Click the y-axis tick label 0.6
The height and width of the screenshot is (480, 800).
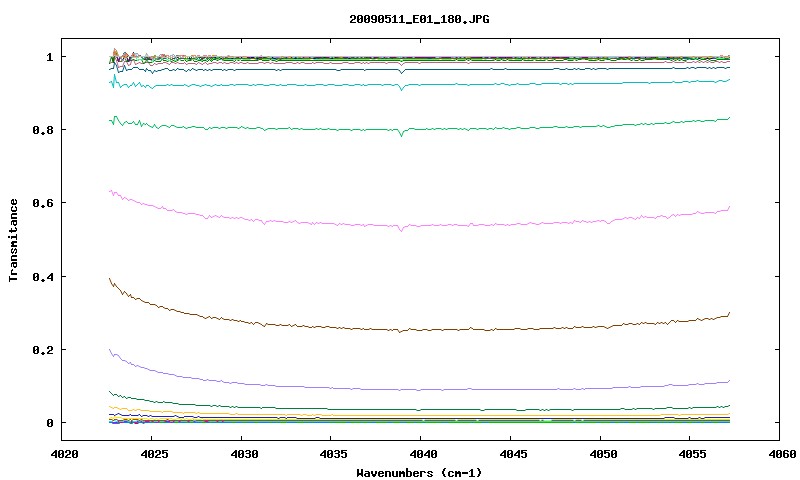pos(43,203)
